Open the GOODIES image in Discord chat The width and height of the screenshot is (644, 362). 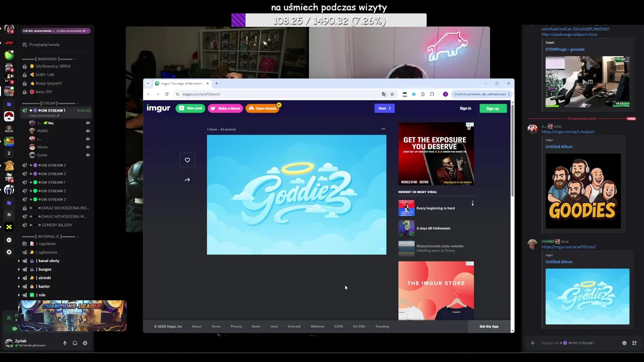coord(583,191)
